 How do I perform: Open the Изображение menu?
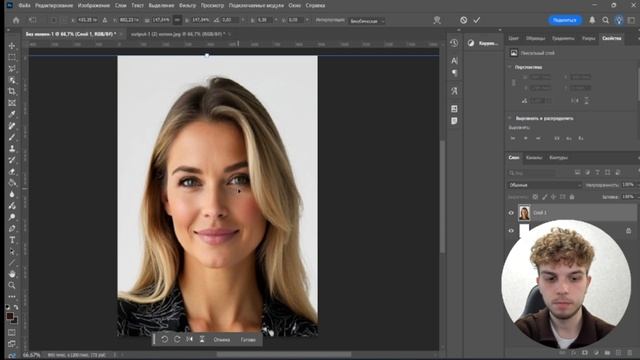93,5
